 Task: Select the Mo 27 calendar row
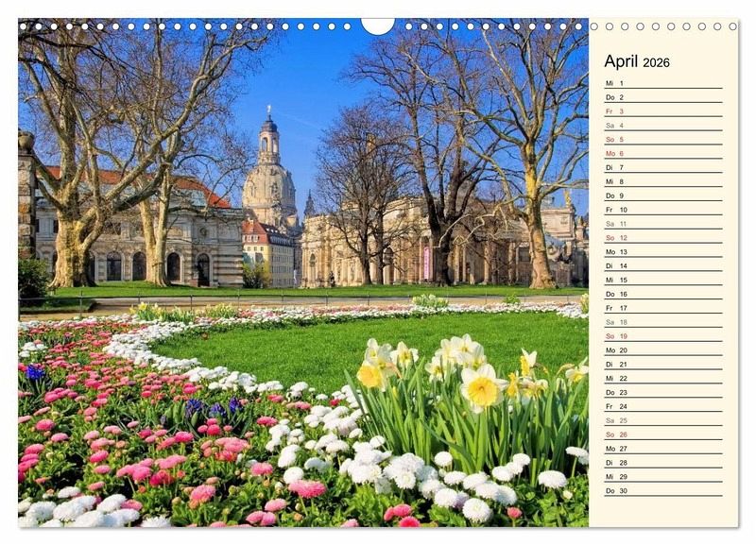click(x=663, y=448)
